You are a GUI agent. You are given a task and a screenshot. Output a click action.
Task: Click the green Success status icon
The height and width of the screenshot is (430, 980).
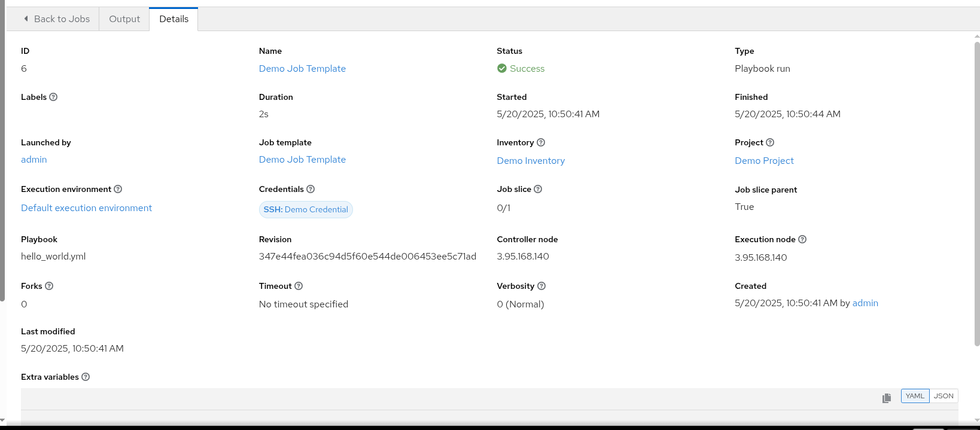pos(502,69)
